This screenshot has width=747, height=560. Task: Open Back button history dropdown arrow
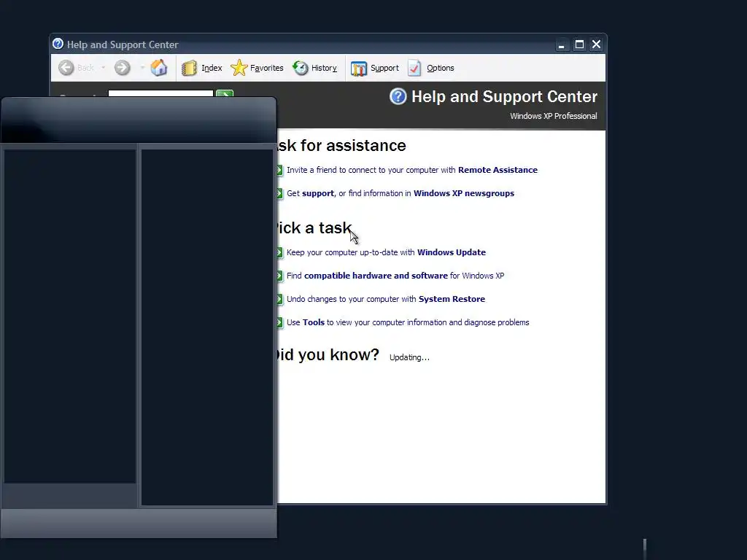tap(103, 68)
